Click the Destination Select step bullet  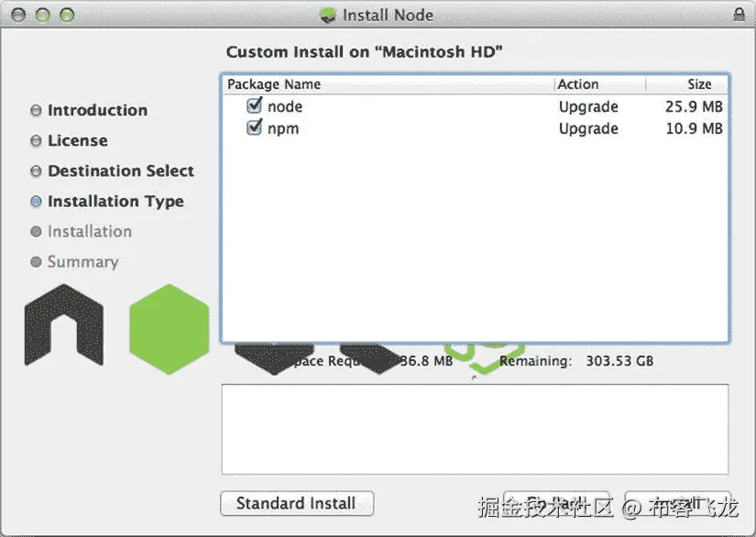coord(36,171)
